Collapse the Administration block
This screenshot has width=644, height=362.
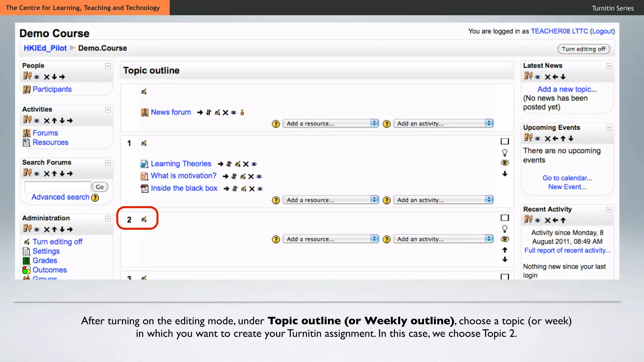108,218
